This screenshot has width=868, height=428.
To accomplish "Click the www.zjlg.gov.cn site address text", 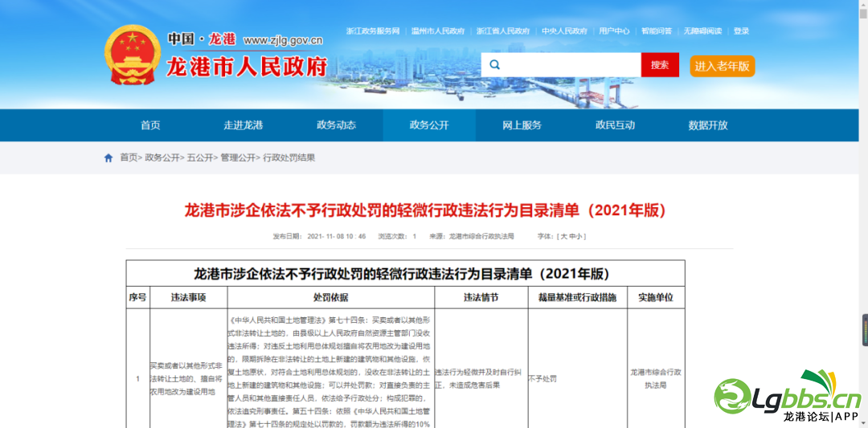I will pyautogui.click(x=283, y=40).
